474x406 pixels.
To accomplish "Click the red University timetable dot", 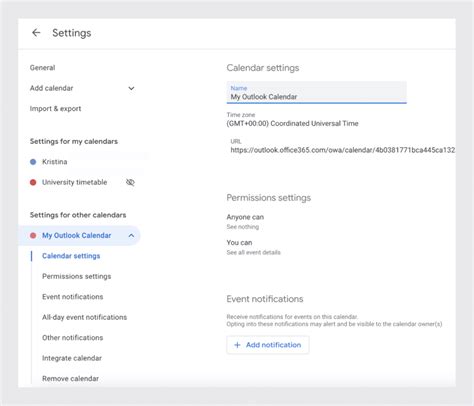I will click(33, 182).
